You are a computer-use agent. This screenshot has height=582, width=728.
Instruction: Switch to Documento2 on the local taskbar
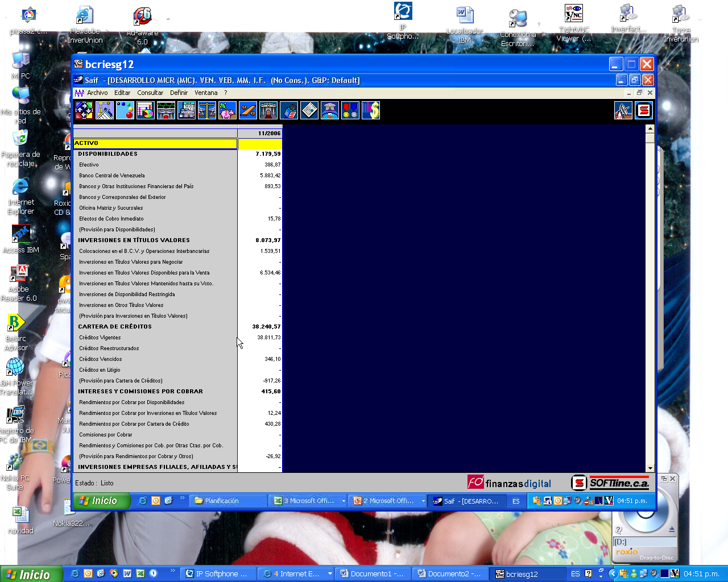(450, 573)
